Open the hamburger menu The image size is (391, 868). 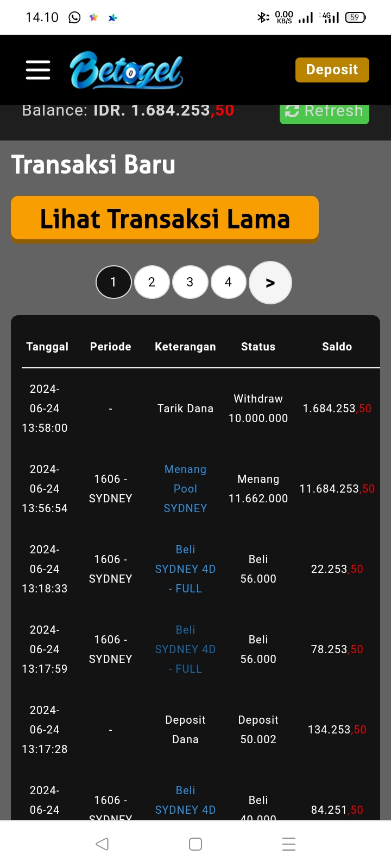(38, 70)
